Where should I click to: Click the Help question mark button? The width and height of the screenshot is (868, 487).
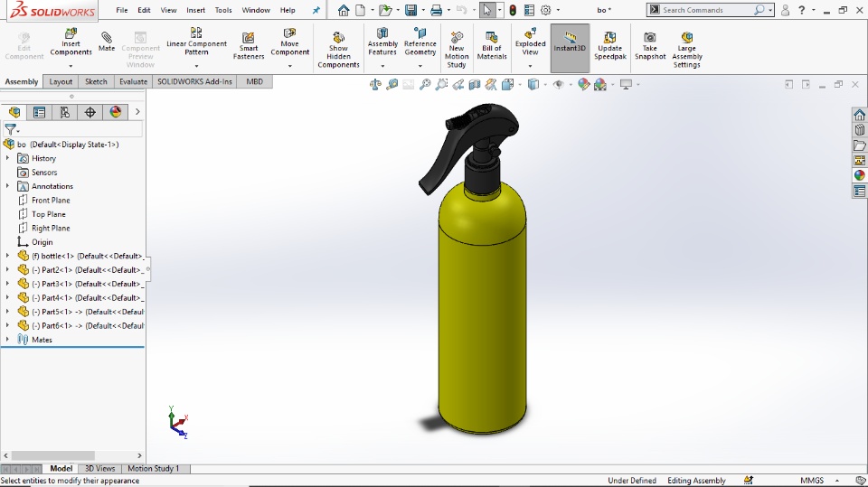tap(801, 10)
